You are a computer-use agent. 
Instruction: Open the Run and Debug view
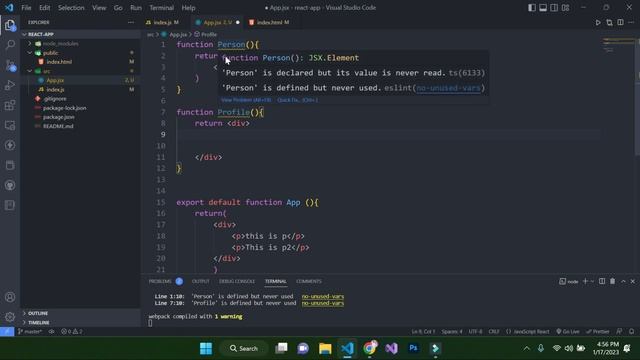click(x=10, y=85)
